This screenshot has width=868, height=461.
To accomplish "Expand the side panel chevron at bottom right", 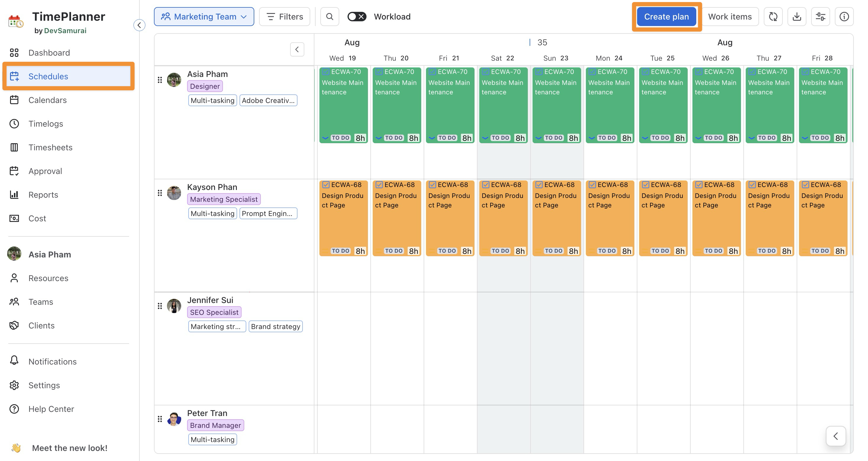I will tap(836, 436).
